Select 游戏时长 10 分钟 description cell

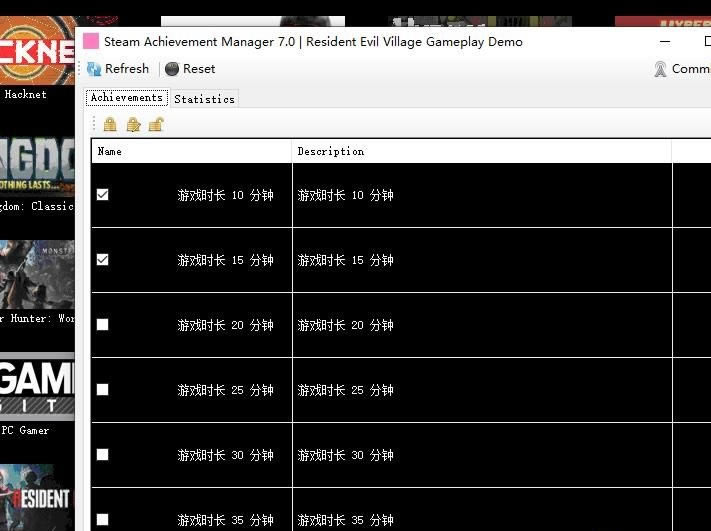coord(482,195)
